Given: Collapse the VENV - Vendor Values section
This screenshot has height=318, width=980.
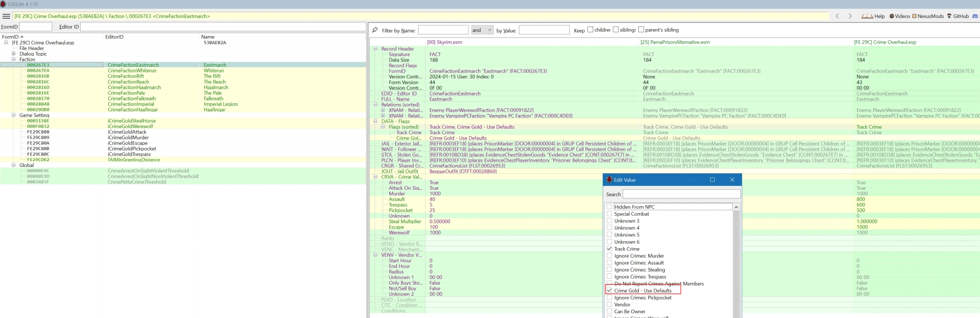Looking at the screenshot, I should click(x=376, y=255).
